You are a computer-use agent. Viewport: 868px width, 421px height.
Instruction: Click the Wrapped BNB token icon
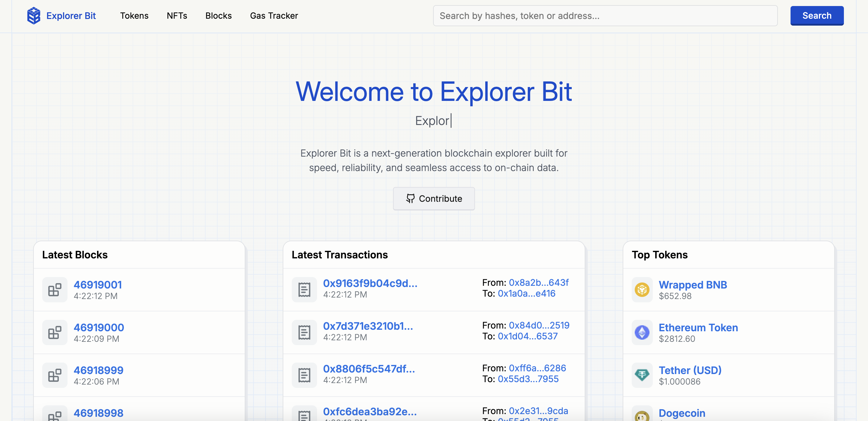(x=642, y=290)
